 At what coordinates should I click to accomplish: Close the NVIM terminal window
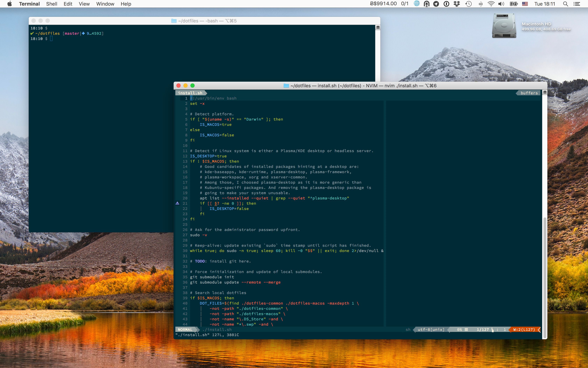pyautogui.click(x=178, y=86)
